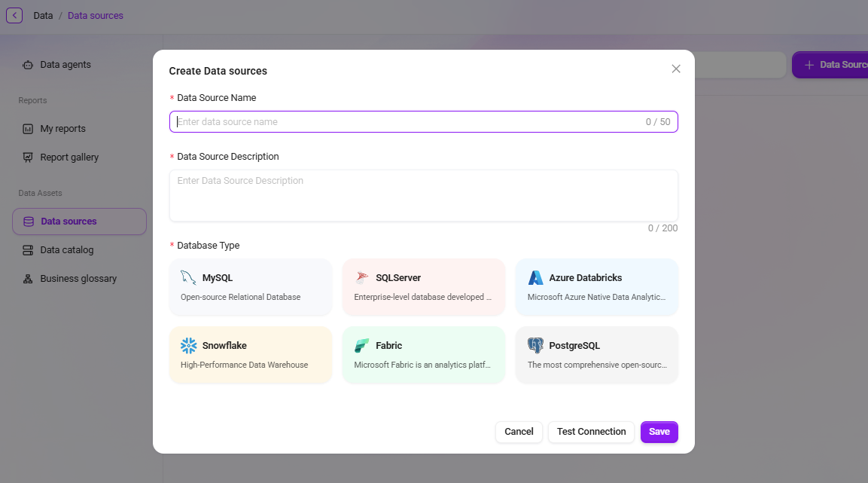Image resolution: width=868 pixels, height=483 pixels.
Task: Choose Azure Databricks database type
Action: [597, 287]
